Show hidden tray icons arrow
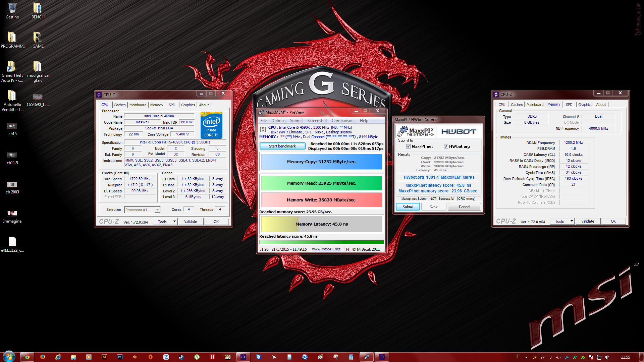The image size is (644, 362). (526, 357)
